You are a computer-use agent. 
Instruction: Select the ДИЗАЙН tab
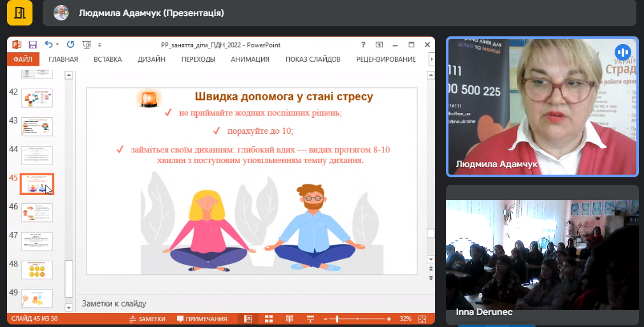click(x=152, y=59)
